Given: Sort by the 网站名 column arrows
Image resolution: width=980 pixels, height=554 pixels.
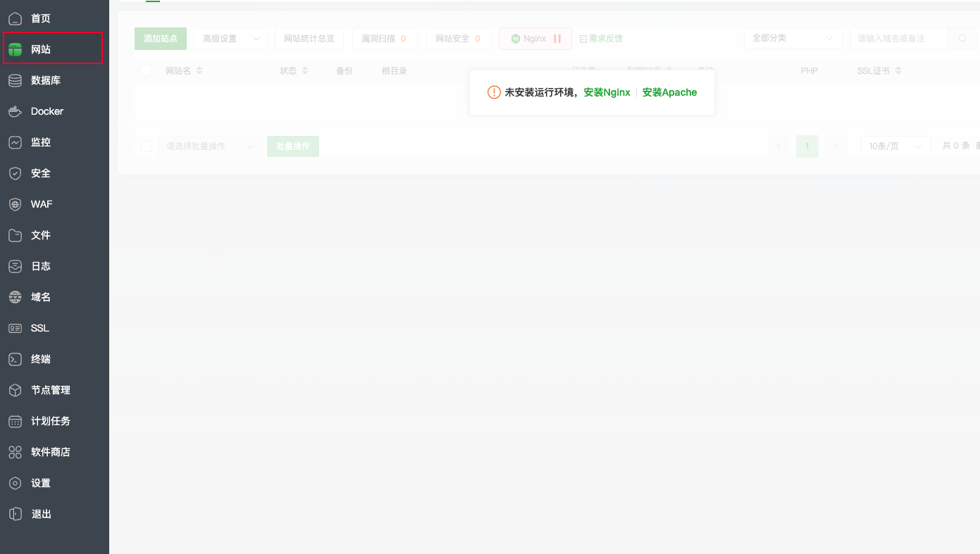Looking at the screenshot, I should click(x=199, y=70).
